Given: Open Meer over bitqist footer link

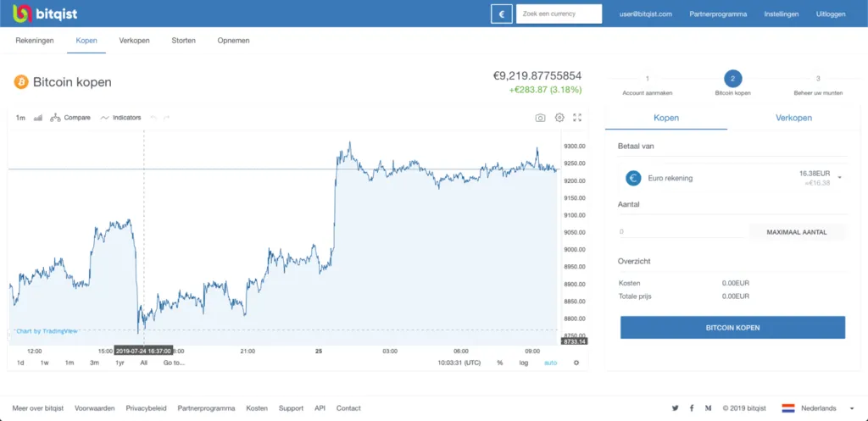Looking at the screenshot, I should tap(38, 408).
